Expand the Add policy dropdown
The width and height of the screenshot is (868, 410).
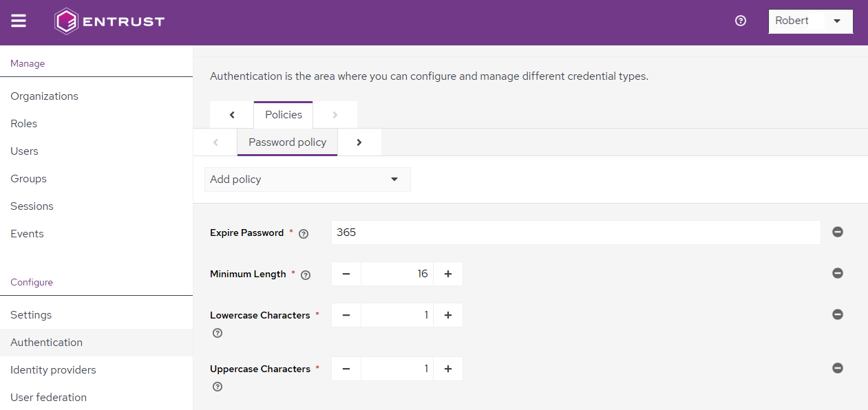pos(307,180)
